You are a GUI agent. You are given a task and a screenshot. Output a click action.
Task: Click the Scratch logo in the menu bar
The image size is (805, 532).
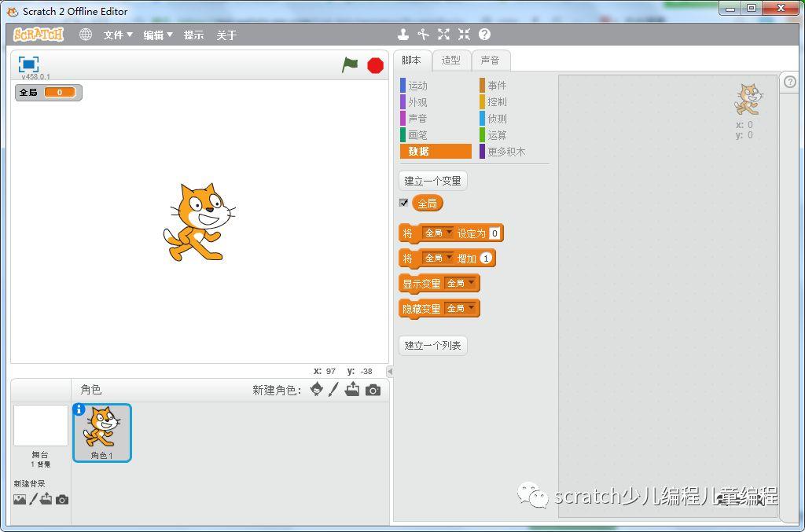[x=39, y=35]
